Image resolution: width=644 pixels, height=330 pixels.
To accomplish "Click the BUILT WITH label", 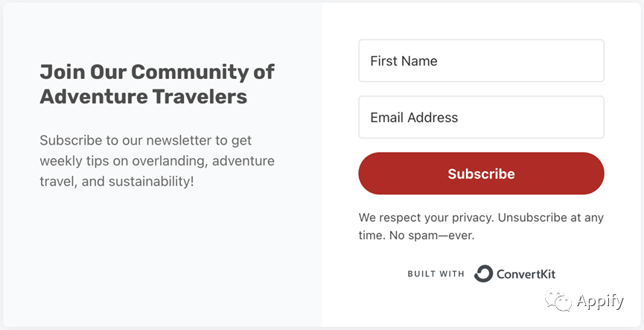I will 436,273.
